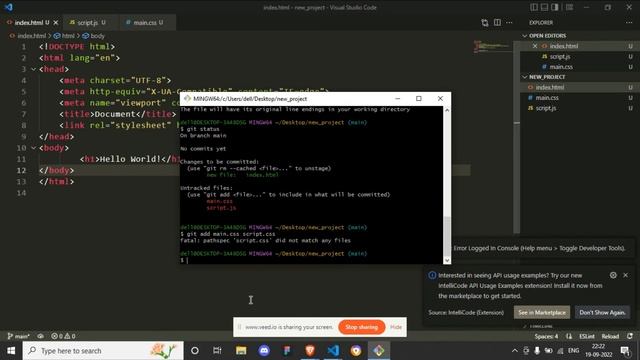The width and height of the screenshot is (640, 360).
Task: Switch to the main.css editor tab
Action: point(145,22)
